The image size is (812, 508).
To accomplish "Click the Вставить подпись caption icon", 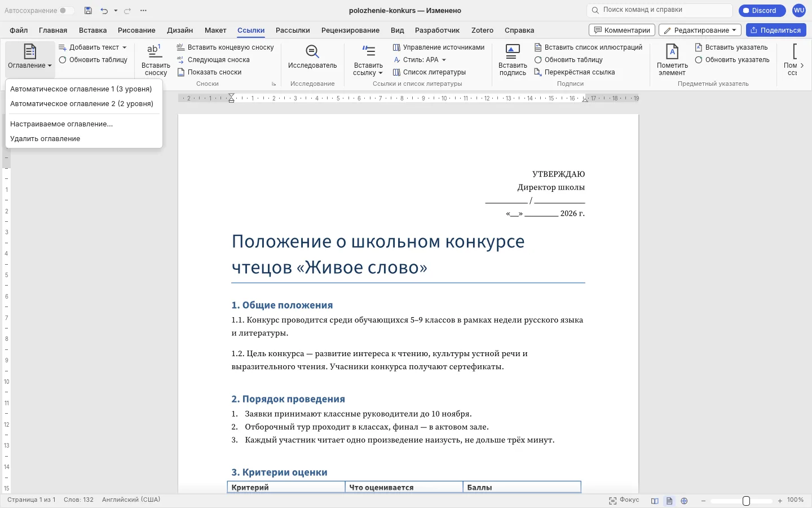I will (513, 59).
